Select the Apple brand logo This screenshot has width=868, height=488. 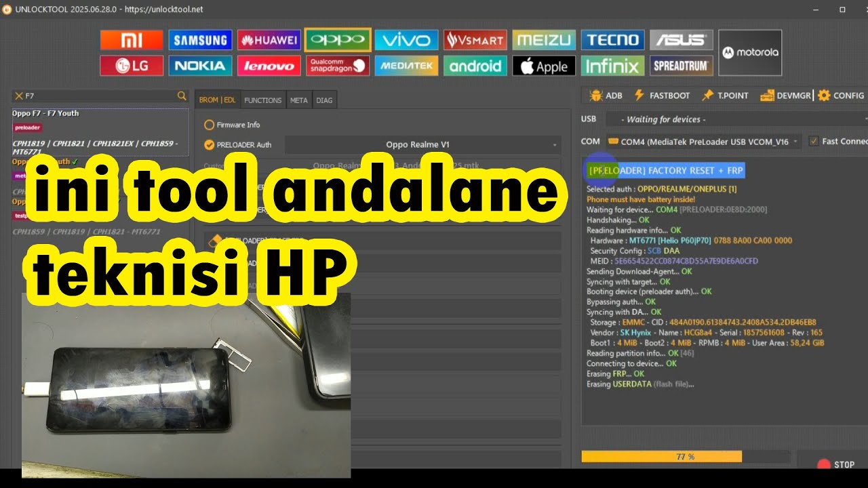pyautogui.click(x=544, y=66)
